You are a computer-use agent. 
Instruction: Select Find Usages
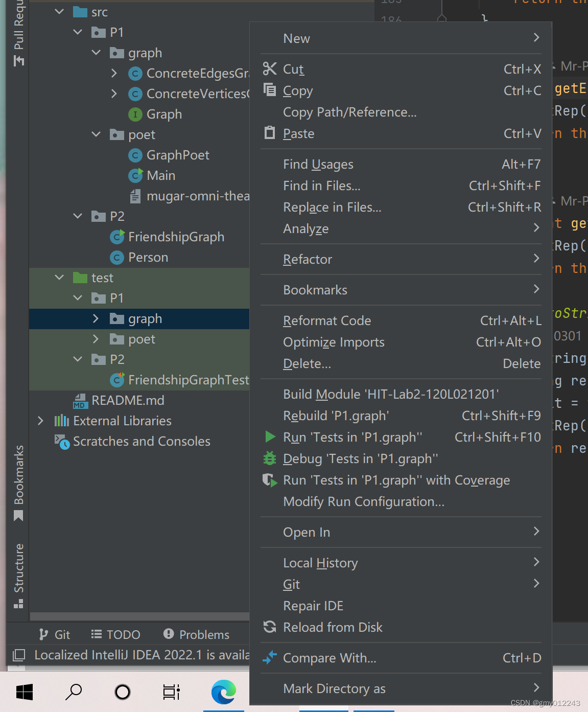(x=401, y=164)
